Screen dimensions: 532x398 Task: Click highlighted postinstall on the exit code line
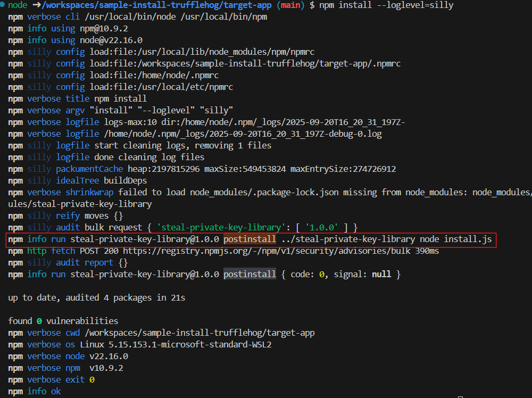250,275
